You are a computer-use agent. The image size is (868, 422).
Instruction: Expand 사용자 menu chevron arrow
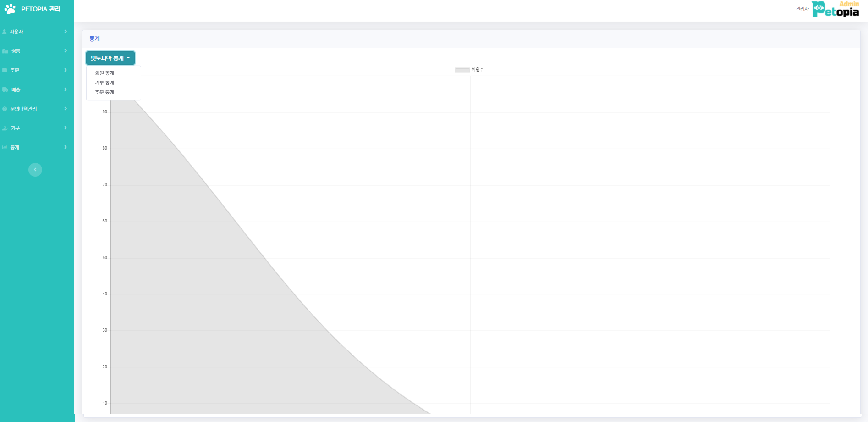click(x=66, y=32)
